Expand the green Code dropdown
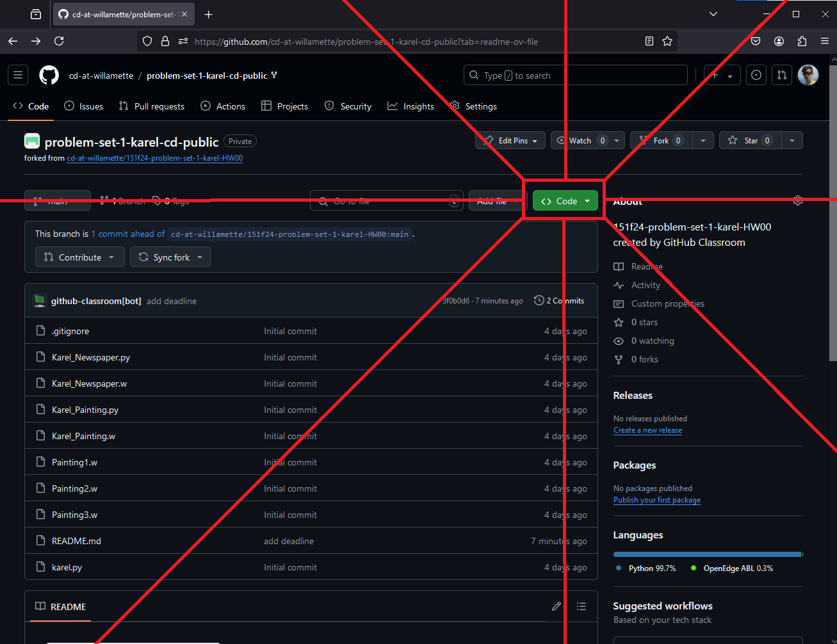 click(565, 201)
